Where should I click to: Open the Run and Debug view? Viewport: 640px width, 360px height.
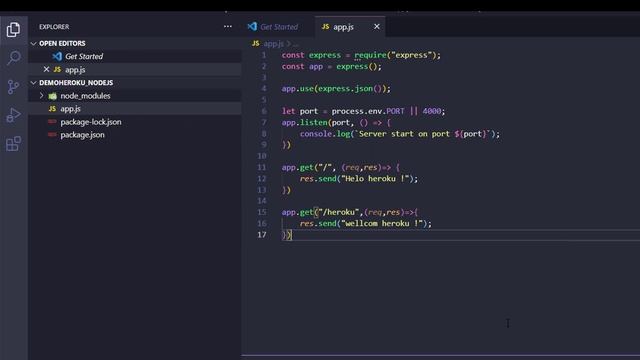coord(13,115)
